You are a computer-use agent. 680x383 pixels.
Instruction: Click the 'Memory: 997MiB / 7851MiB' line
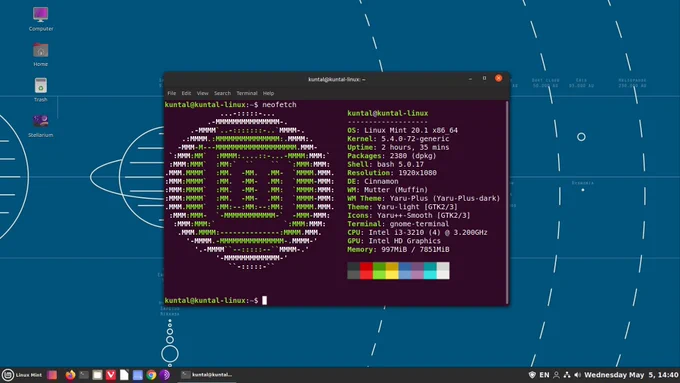398,249
